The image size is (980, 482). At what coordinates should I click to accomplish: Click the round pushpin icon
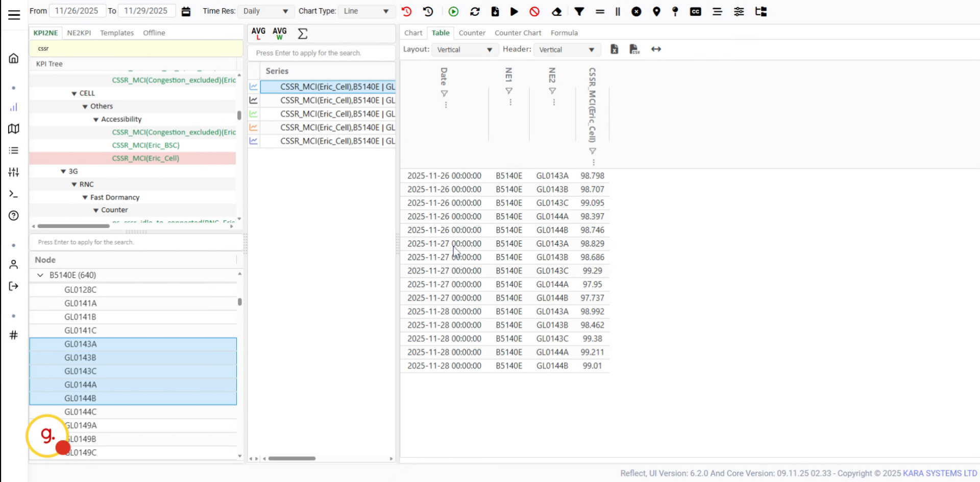coord(675,11)
